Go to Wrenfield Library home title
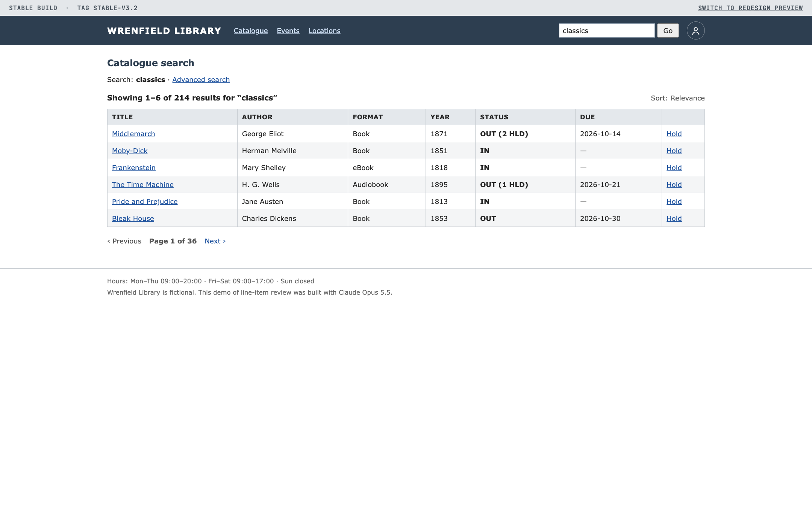 164,31
